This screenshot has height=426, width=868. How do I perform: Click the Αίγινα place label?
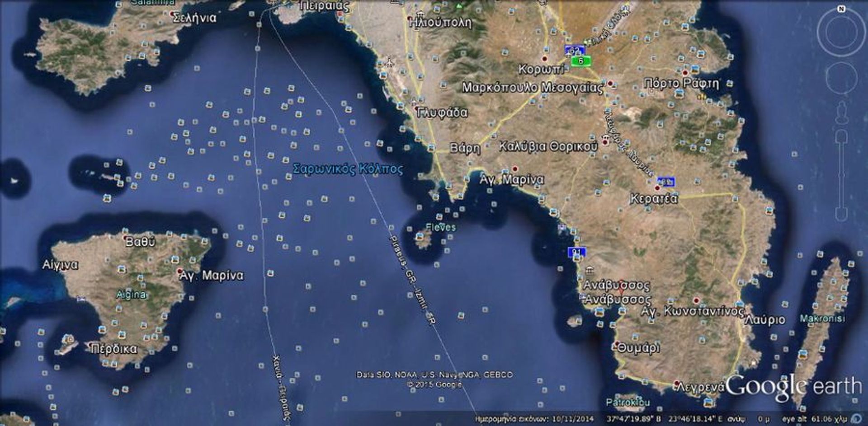(60, 265)
